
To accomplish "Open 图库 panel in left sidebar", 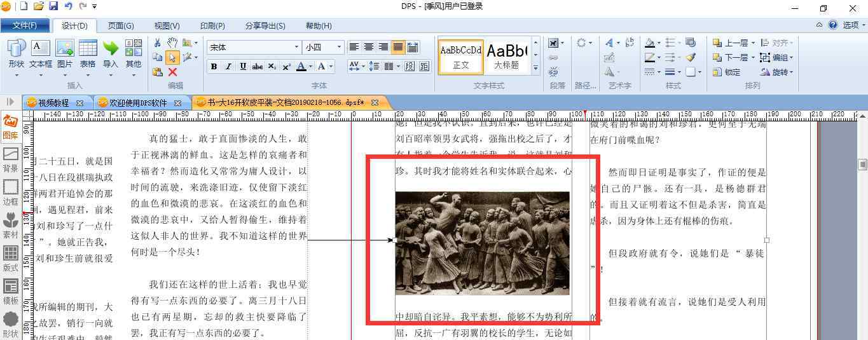I will point(11,126).
